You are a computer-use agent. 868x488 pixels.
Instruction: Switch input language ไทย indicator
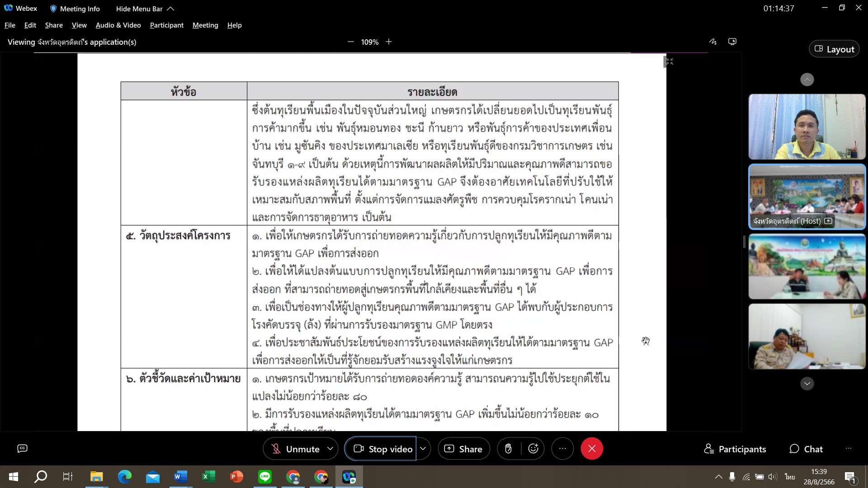pyautogui.click(x=790, y=477)
